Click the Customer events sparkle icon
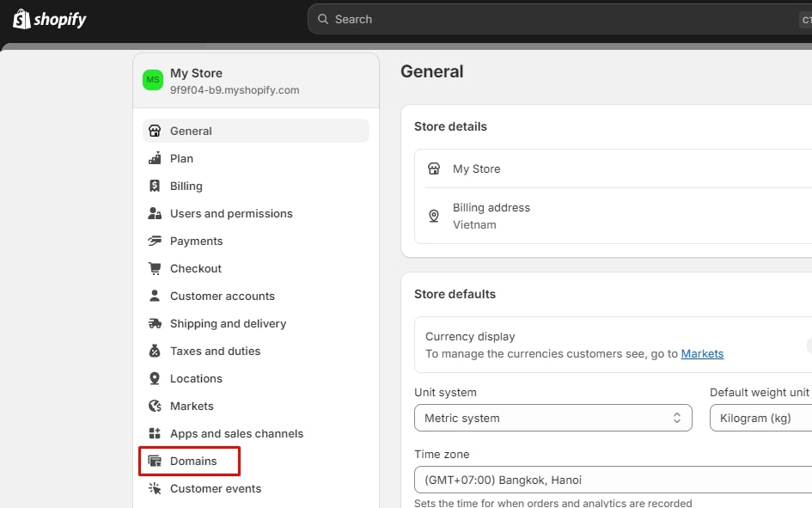The height and width of the screenshot is (508, 812). tap(155, 488)
